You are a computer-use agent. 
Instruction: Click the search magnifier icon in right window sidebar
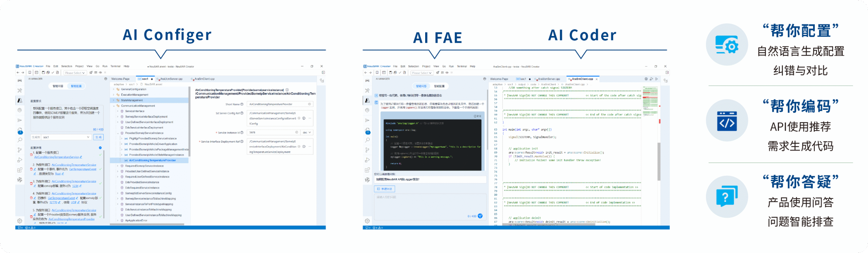(x=367, y=140)
